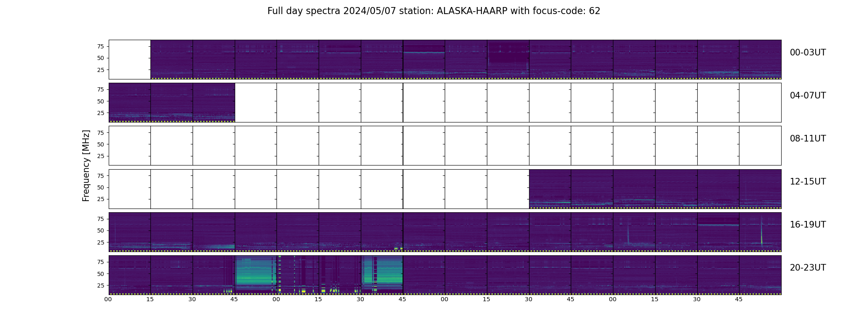Open the blank white first panel in the 00-03UT row
The width and height of the screenshot is (868, 331).
130,60
